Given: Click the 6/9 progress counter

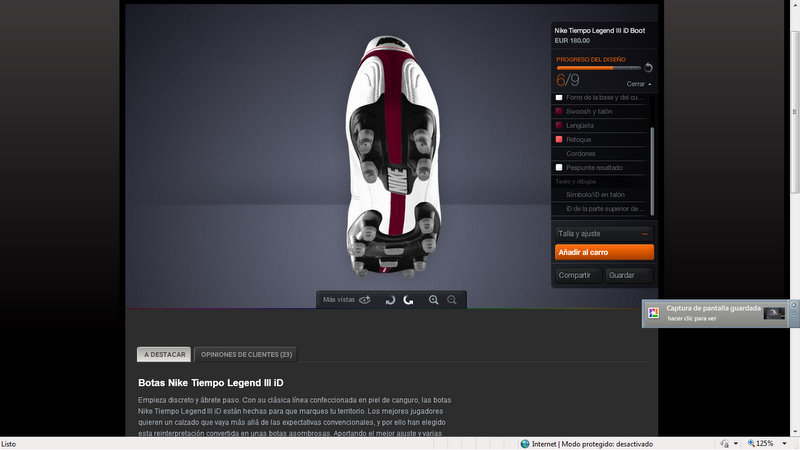Looking at the screenshot, I should [568, 80].
